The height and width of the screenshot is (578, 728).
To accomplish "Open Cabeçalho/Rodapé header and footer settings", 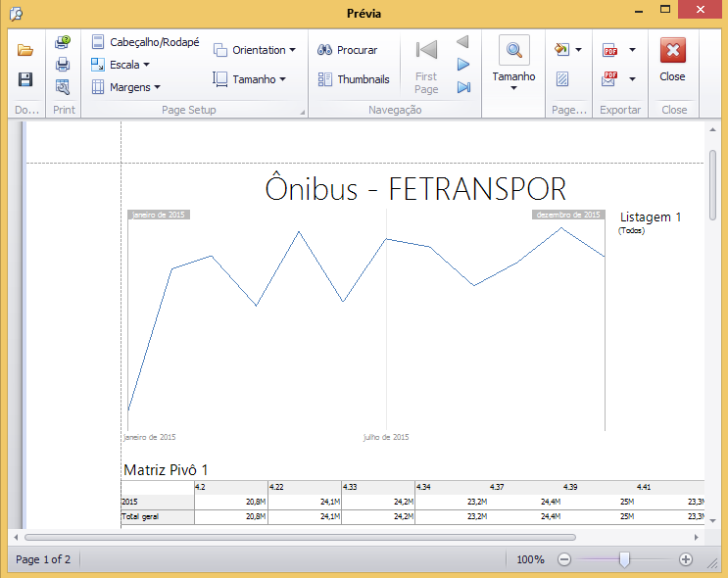I will tap(145, 42).
